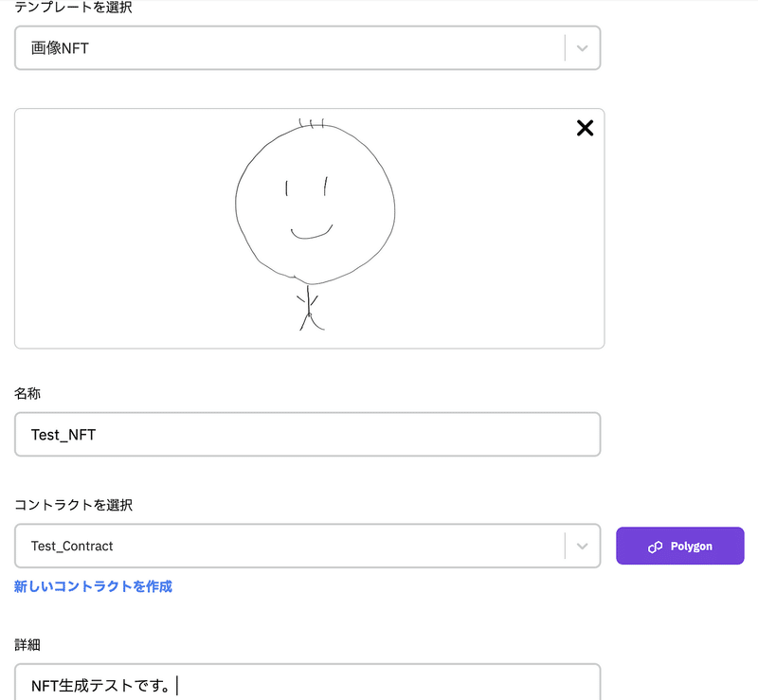Image resolution: width=758 pixels, height=700 pixels.
Task: Open the Test_Contract contract dropdown
Action: point(307,546)
